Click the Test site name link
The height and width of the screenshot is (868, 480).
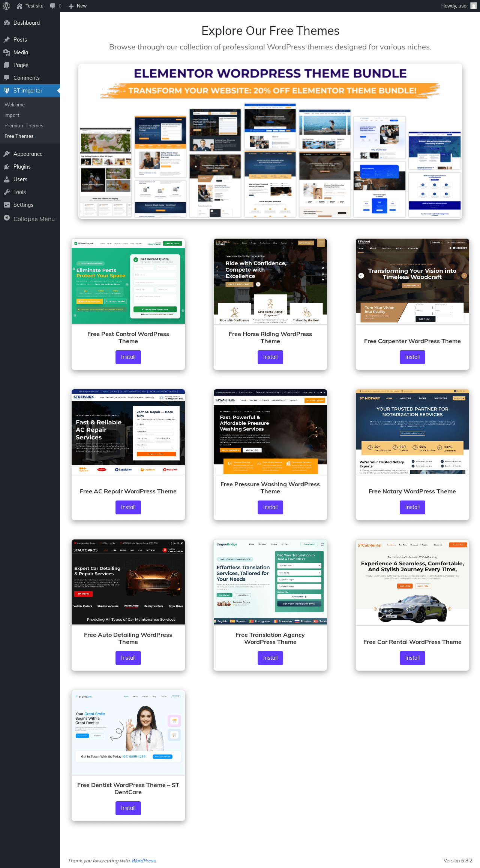[x=34, y=6]
